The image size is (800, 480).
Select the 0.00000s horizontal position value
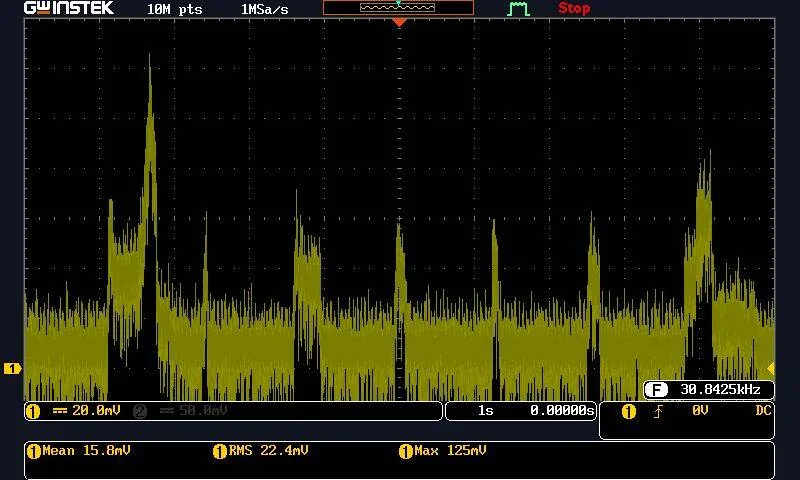click(x=562, y=411)
